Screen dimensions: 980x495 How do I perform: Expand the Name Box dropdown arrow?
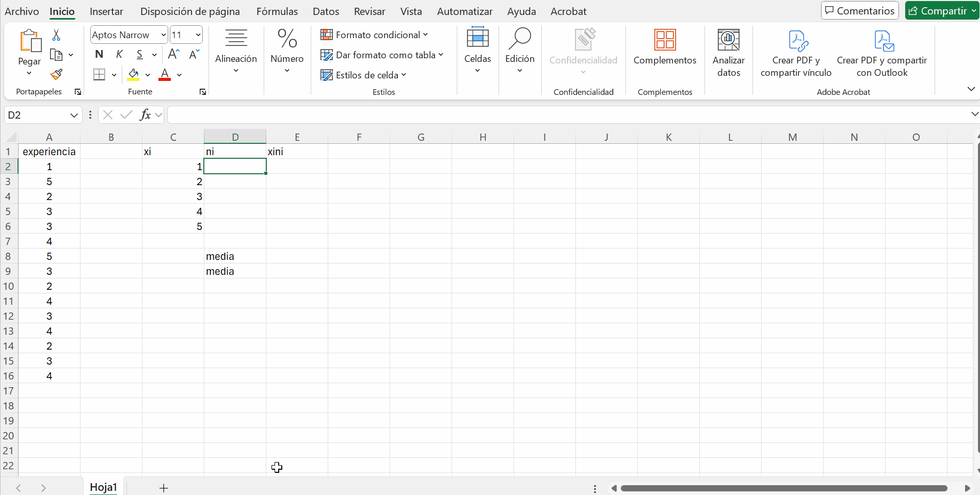(x=74, y=115)
